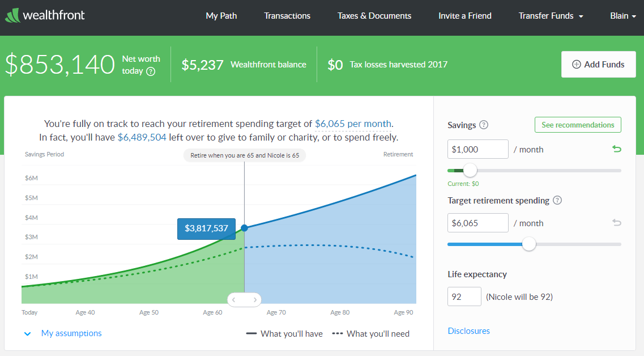The image size is (644, 356).
Task: Open help icon next to Net worth today
Action: [x=151, y=71]
